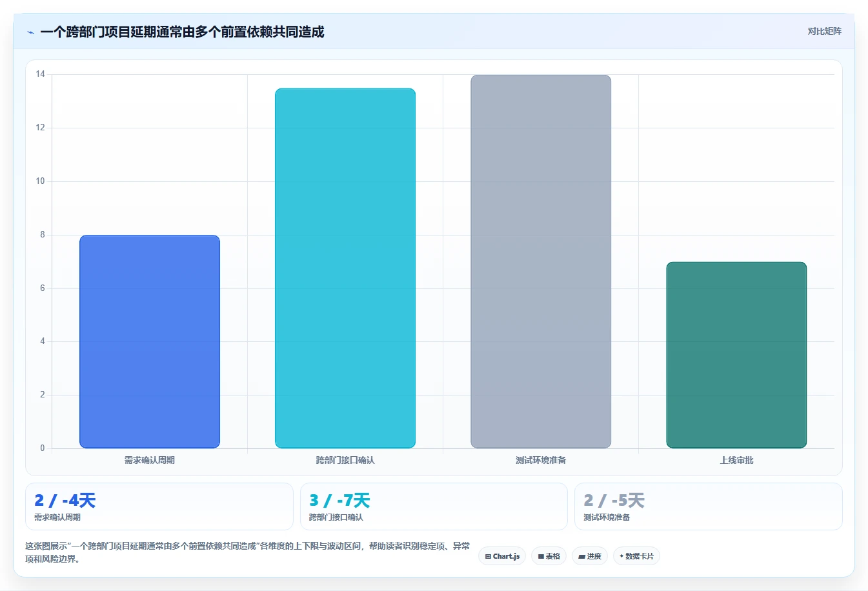Click the lightning icon beside the title
The height and width of the screenshot is (591, 868).
click(30, 32)
